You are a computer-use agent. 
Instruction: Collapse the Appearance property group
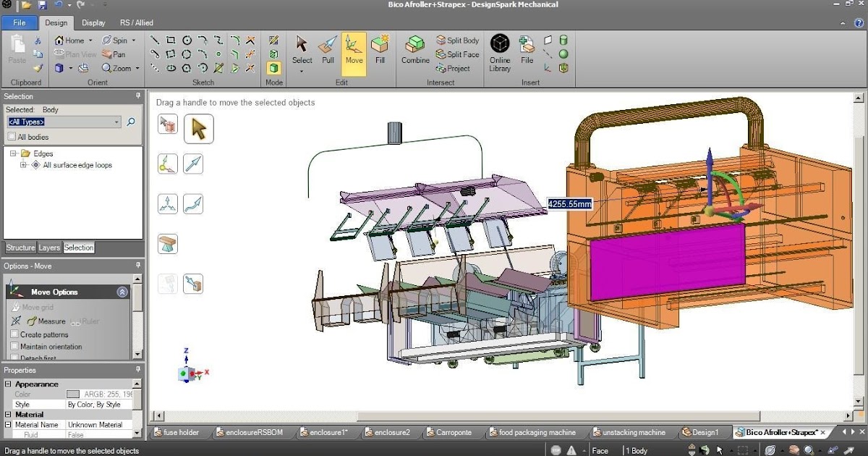(8, 384)
